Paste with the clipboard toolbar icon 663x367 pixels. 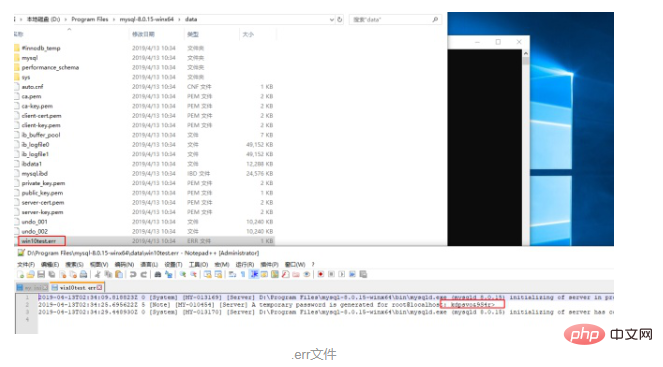tap(119, 274)
